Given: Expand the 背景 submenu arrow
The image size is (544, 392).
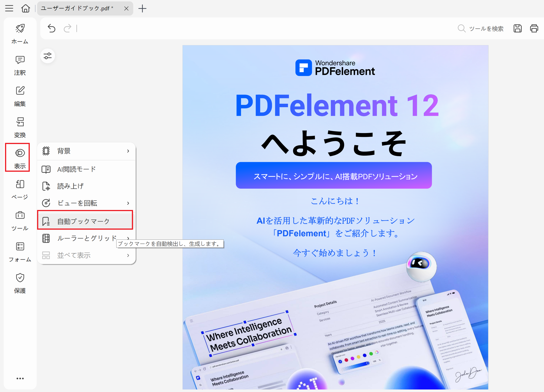Looking at the screenshot, I should [128, 151].
